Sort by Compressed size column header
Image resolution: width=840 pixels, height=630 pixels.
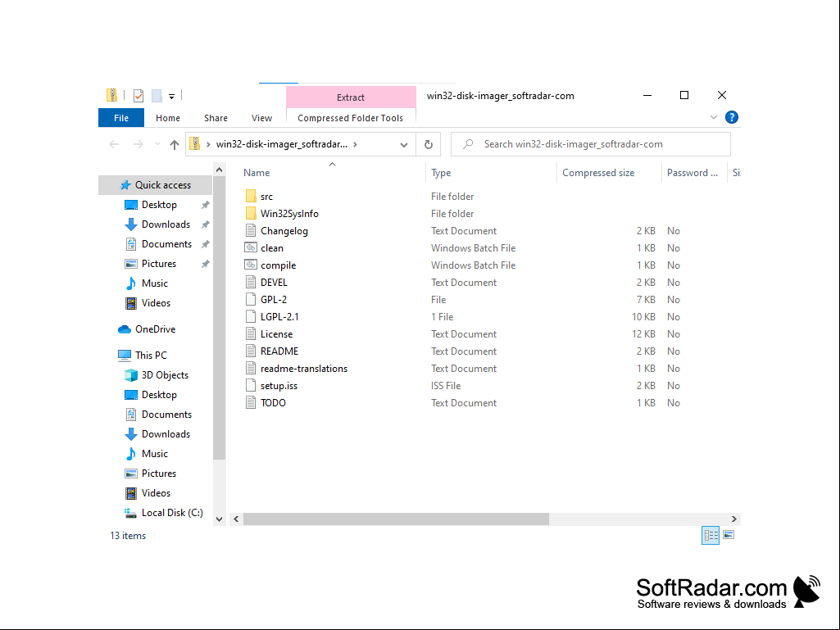pyautogui.click(x=598, y=173)
